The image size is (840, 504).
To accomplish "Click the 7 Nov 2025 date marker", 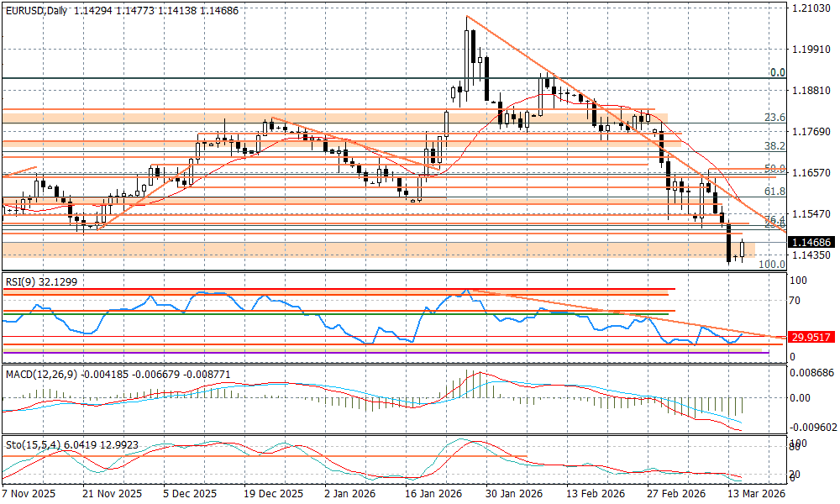I will pos(30,494).
